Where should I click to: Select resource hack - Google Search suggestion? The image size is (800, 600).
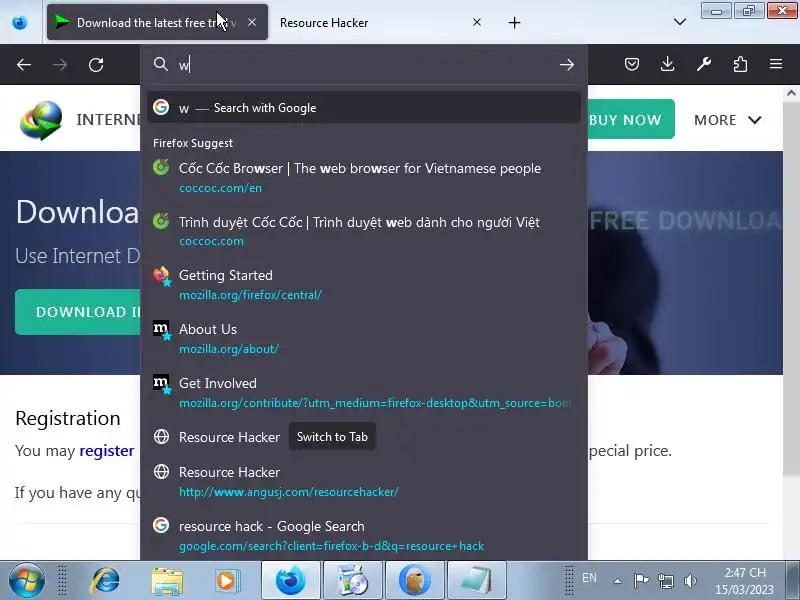pos(364,536)
